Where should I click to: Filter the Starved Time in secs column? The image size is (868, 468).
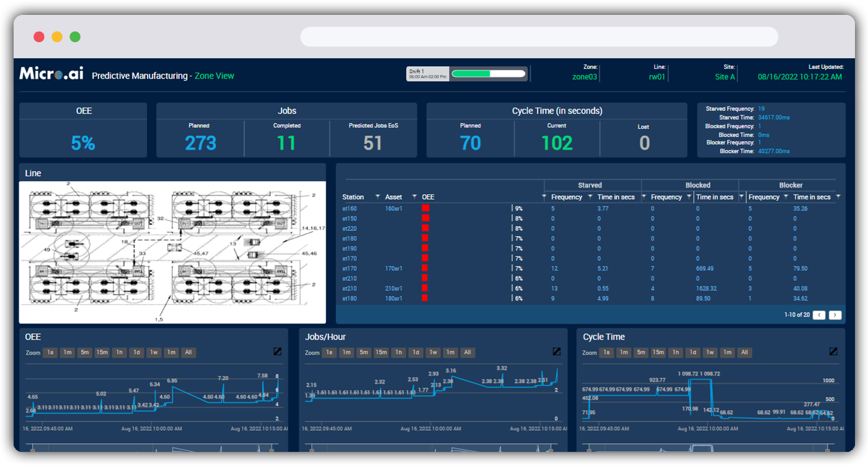(x=644, y=197)
